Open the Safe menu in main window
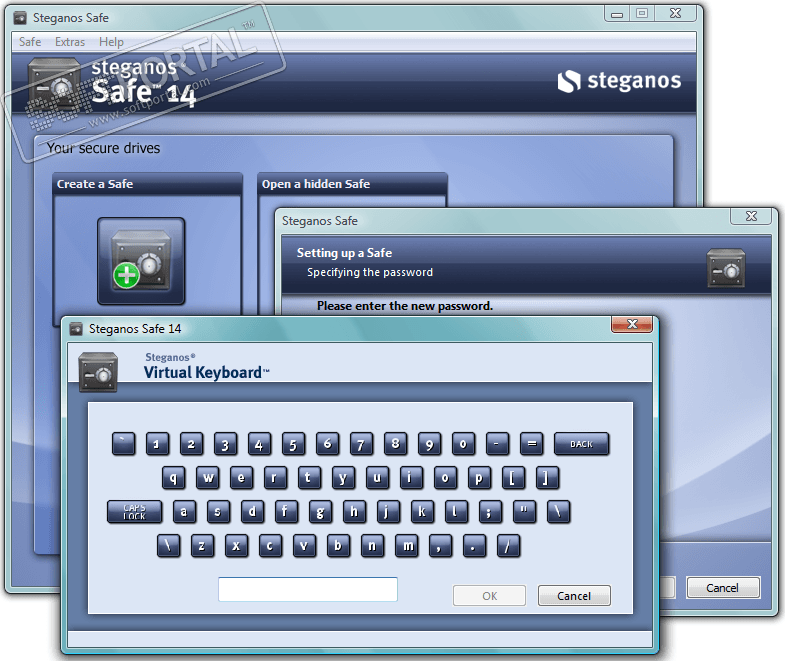Image resolution: width=785 pixels, height=661 pixels. click(30, 42)
